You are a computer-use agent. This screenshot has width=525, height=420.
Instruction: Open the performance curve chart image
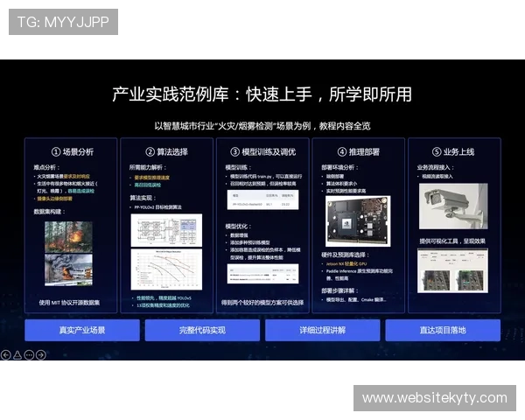[166, 269]
